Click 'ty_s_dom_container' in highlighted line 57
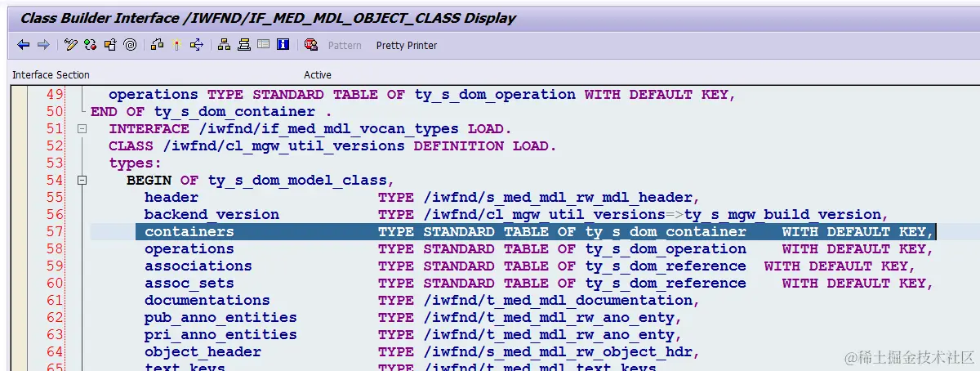The width and height of the screenshot is (980, 371). click(x=666, y=231)
